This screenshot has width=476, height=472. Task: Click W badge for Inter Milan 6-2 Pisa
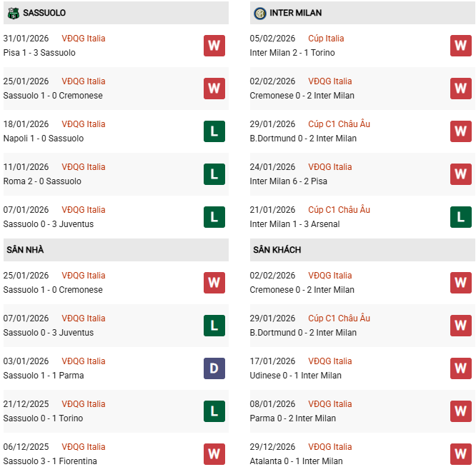click(460, 174)
